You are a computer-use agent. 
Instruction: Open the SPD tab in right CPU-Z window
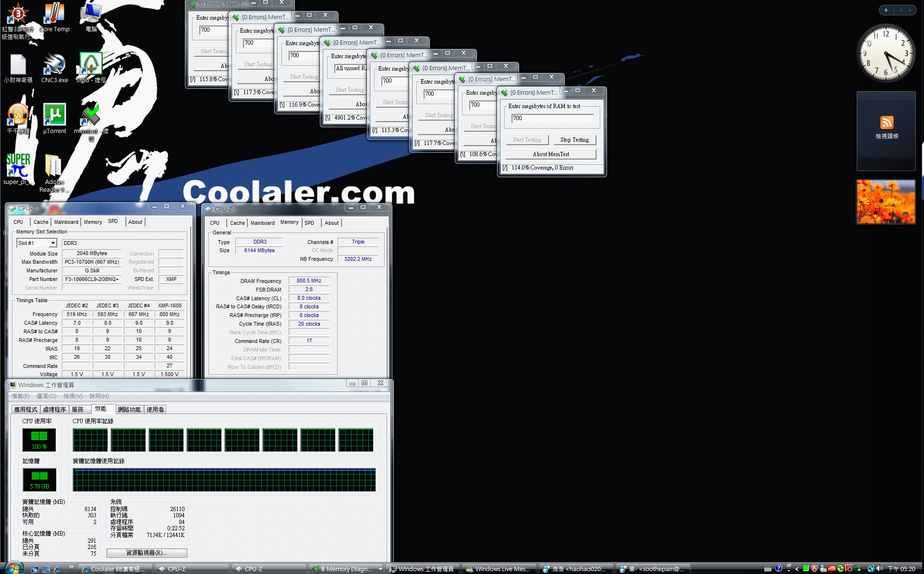[x=309, y=223]
